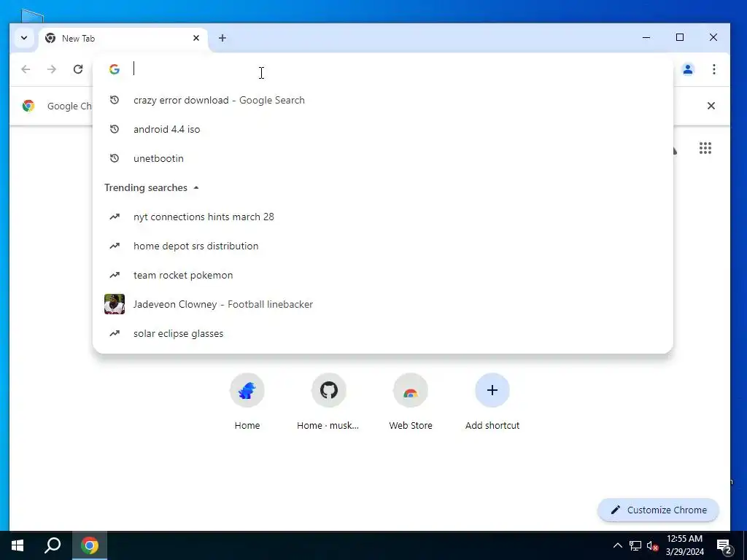Click the Jadeveon Clowney thumbnail photo
Viewport: 747px width, 560px height.
[x=115, y=304]
